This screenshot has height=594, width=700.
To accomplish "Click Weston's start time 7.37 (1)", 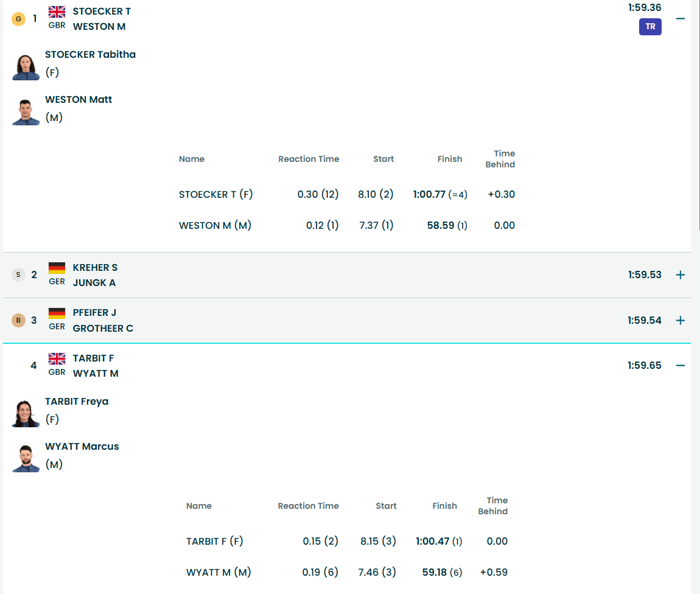I will pyautogui.click(x=376, y=225).
